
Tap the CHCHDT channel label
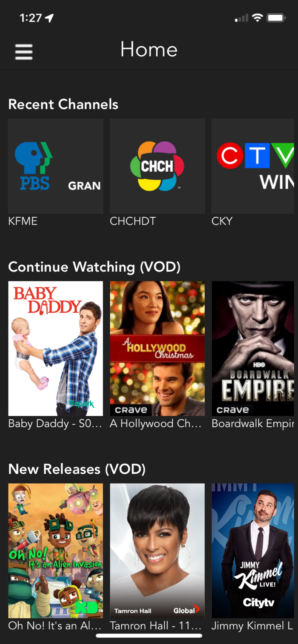click(133, 221)
